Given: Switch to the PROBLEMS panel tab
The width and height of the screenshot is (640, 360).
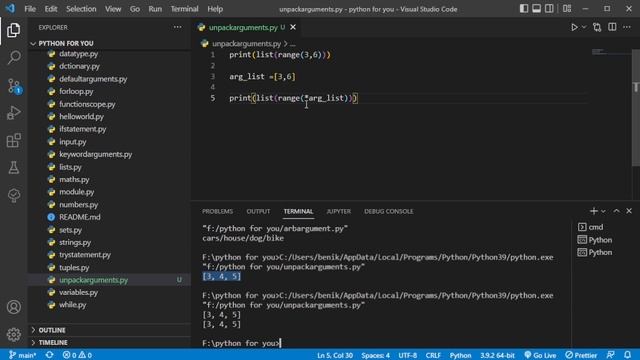Looking at the screenshot, I should coord(218,211).
